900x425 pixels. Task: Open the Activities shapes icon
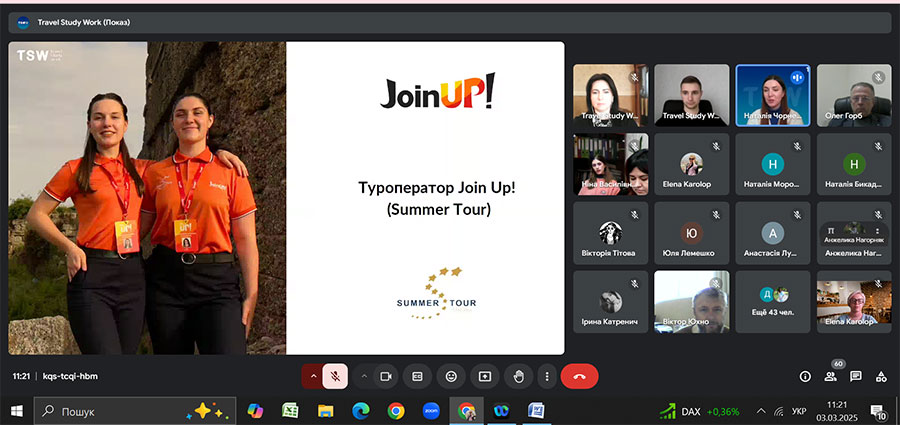coord(881,377)
